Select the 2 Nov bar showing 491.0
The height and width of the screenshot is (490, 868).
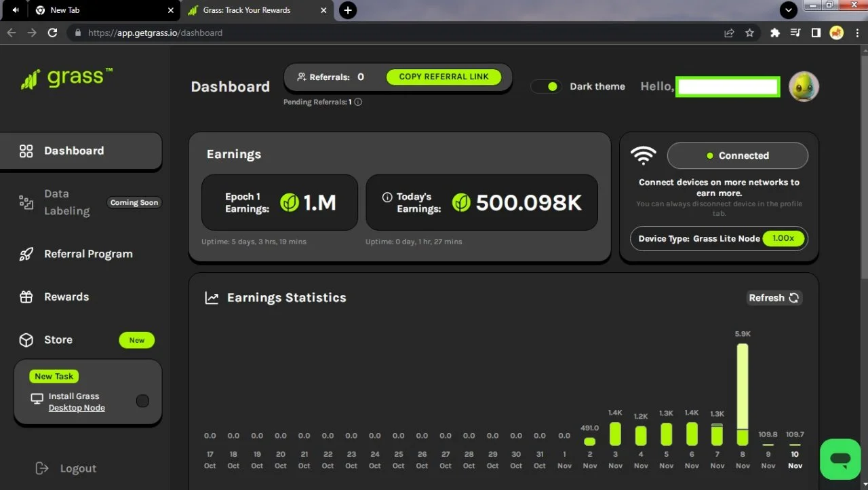pos(590,441)
